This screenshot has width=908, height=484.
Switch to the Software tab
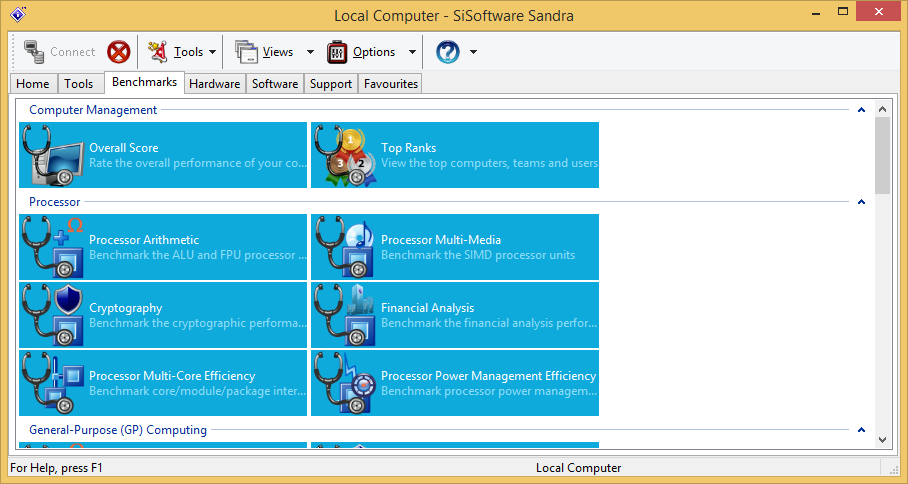[x=275, y=84]
